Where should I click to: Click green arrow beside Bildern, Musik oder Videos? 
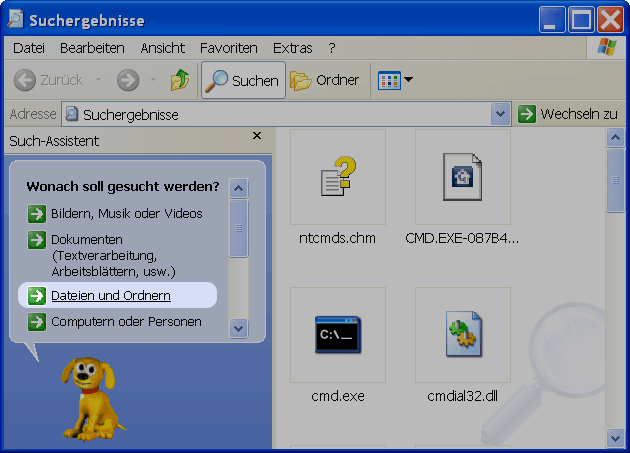[x=37, y=214]
